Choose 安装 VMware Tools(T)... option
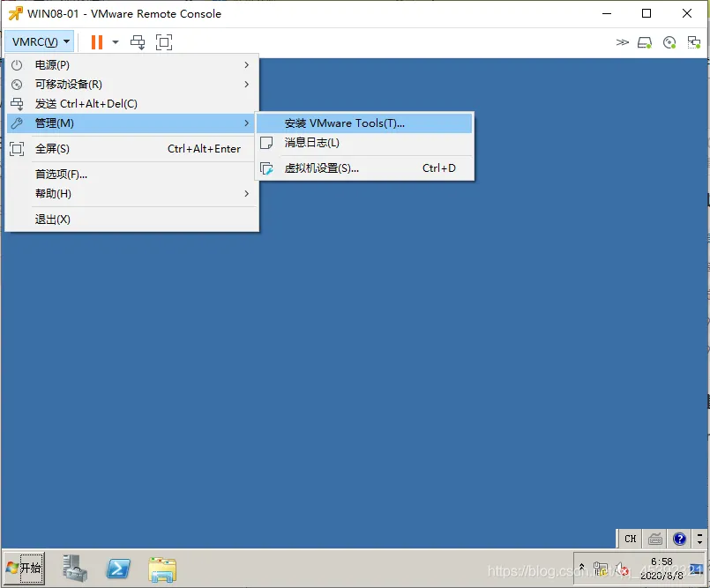Image resolution: width=710 pixels, height=588 pixels. point(364,123)
